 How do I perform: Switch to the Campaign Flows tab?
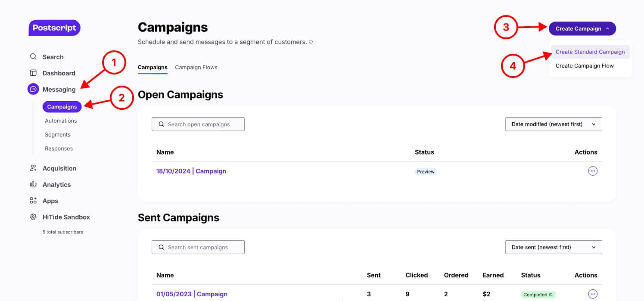point(196,68)
